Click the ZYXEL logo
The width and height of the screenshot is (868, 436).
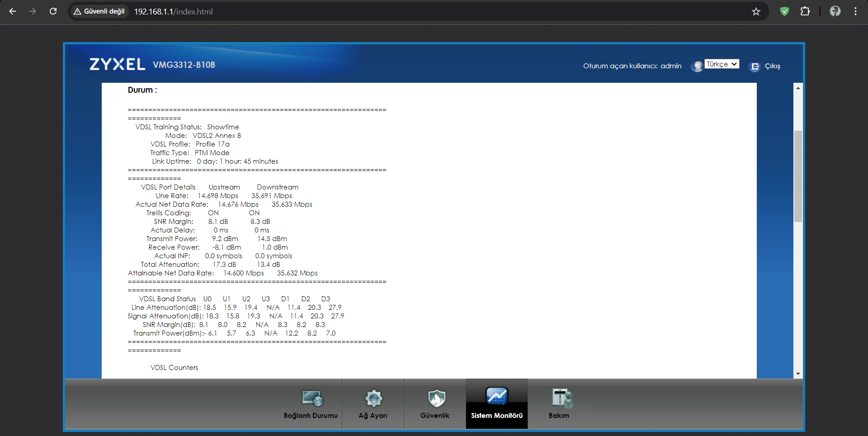point(117,64)
